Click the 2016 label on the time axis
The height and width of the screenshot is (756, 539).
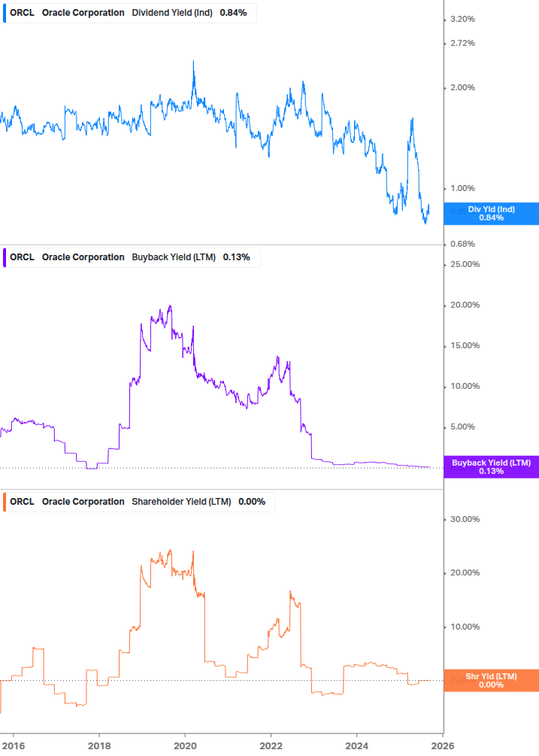coord(14,746)
